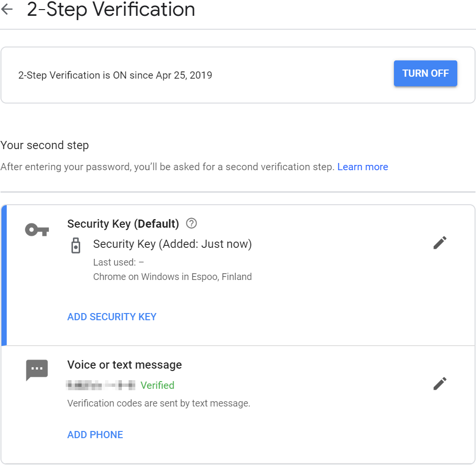Click Security Key (Added: Just now) entry

[172, 244]
